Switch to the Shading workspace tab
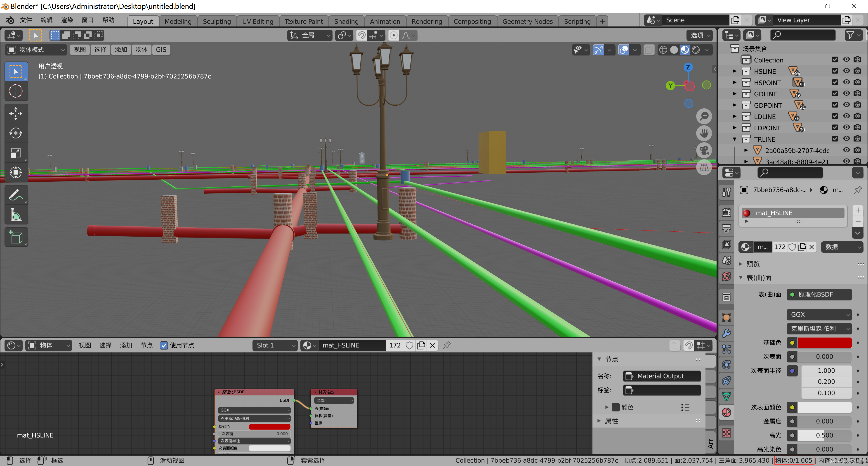The height and width of the screenshot is (466, 868). click(x=346, y=21)
